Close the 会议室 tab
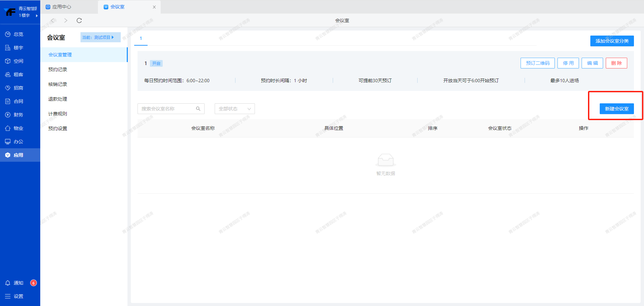 coord(154,7)
